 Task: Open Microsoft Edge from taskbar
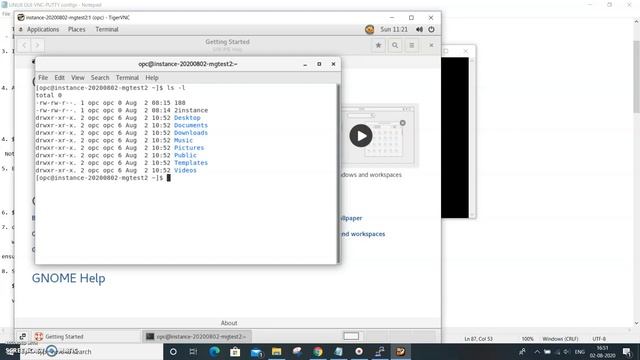pos(214,351)
